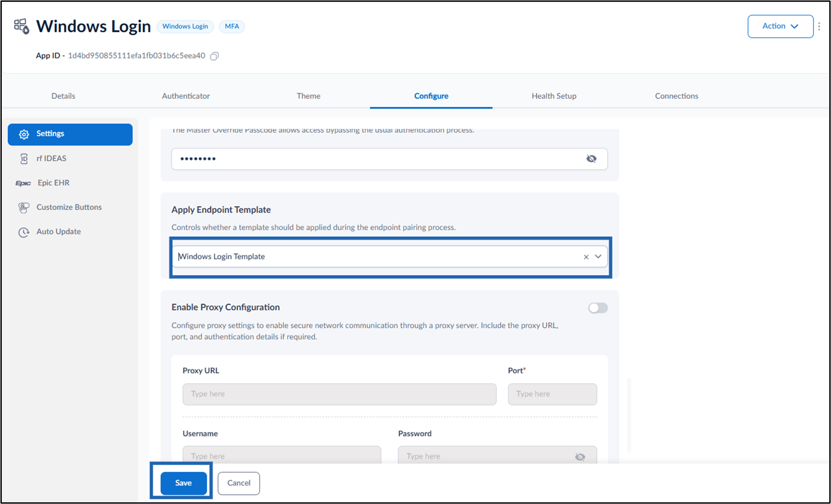Click the Apply Endpoint Template heading
The height and width of the screenshot is (504, 831).
point(221,210)
